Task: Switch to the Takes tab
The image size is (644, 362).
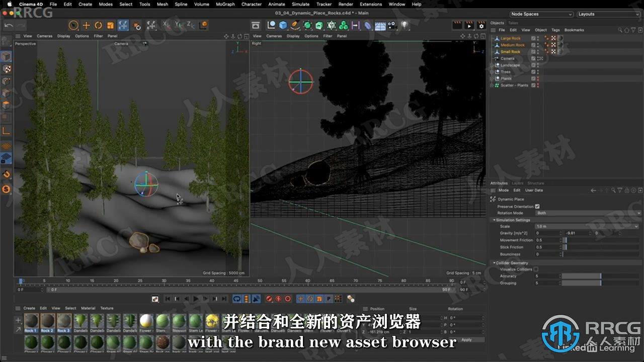Action: [x=513, y=23]
